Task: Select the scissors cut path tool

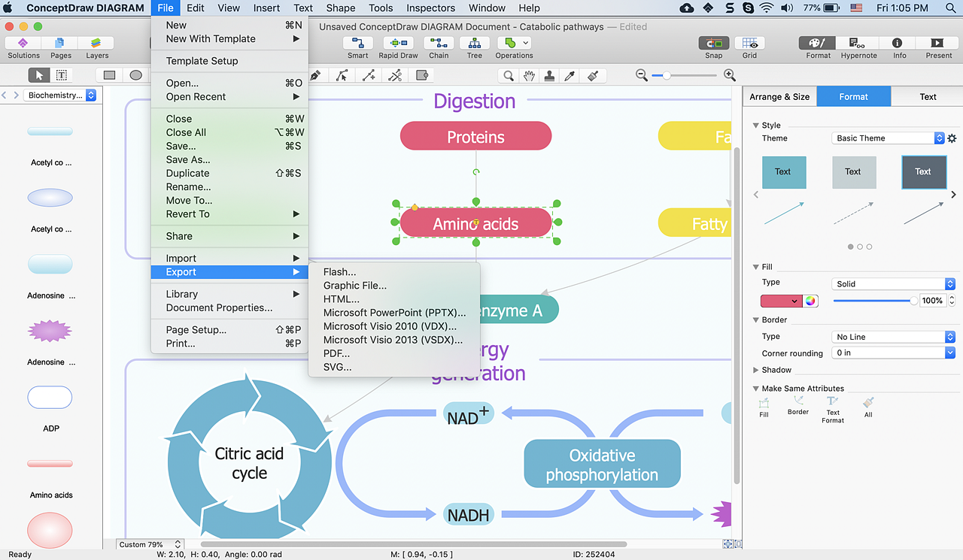Action: pos(395,75)
